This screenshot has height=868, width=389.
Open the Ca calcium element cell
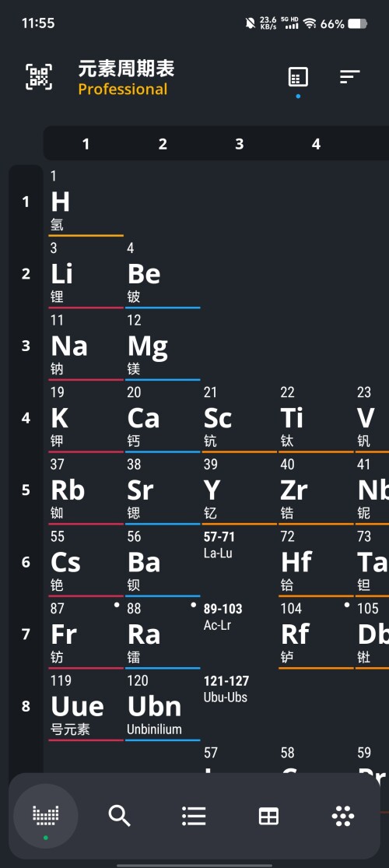(163, 418)
